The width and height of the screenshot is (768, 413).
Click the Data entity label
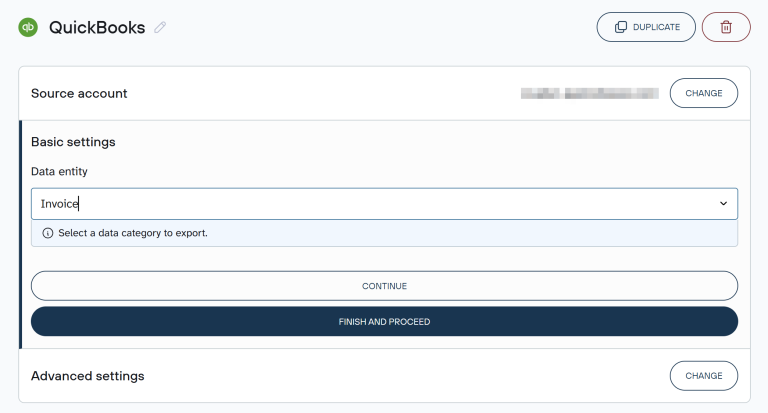59,171
